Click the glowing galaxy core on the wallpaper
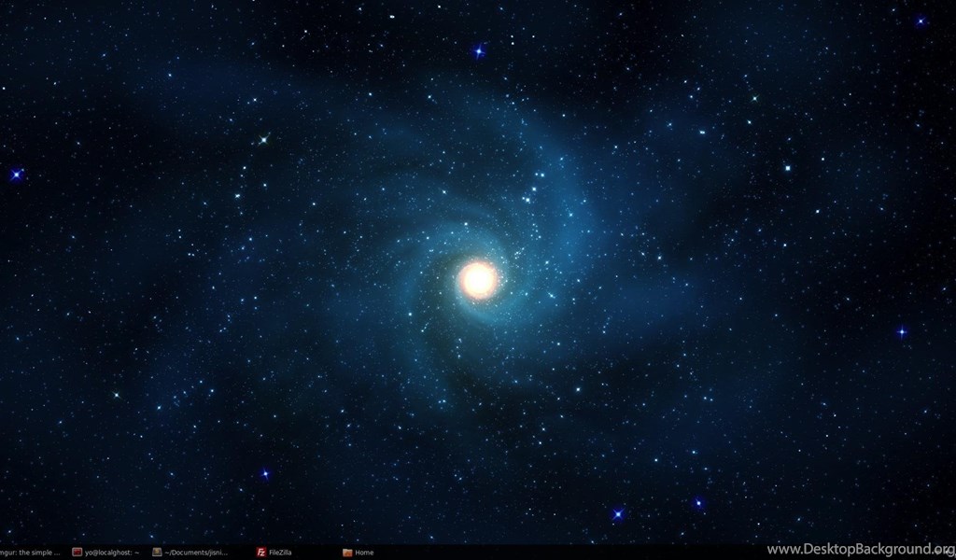956x560 pixels. tap(478, 280)
